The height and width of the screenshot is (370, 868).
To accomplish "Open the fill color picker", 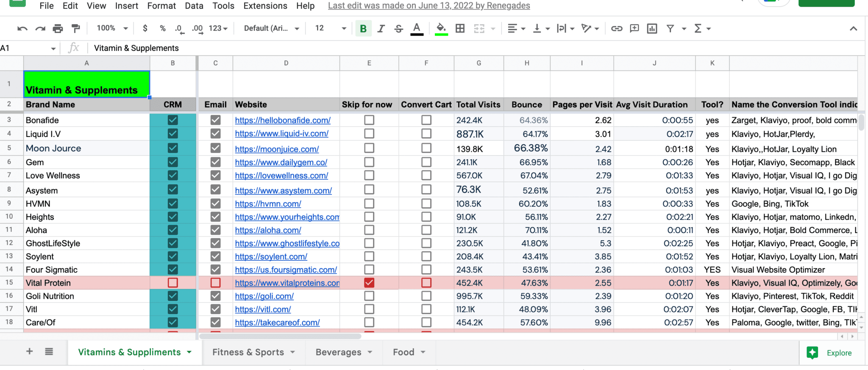I will pyautogui.click(x=441, y=28).
